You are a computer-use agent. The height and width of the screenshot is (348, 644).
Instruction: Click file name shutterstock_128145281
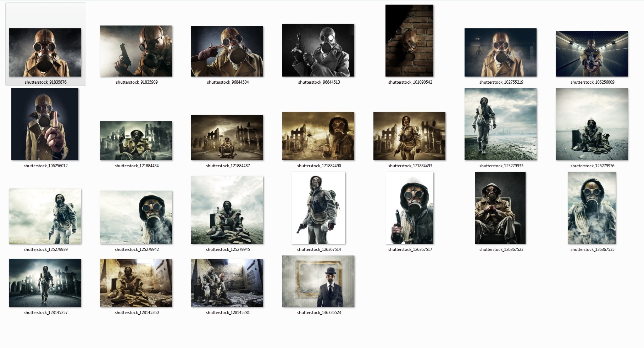click(x=228, y=313)
